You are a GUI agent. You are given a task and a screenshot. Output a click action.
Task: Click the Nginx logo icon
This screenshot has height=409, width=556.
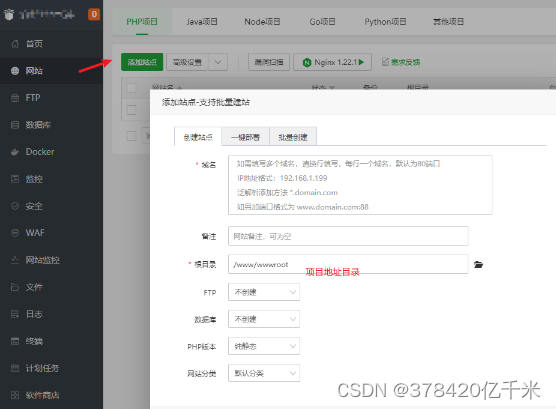307,63
